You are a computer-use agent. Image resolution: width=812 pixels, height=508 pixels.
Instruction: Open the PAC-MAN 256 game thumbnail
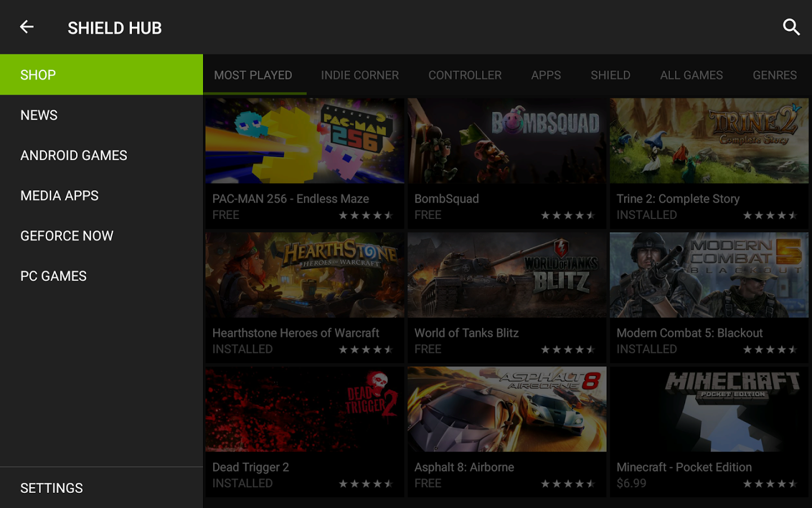(x=304, y=141)
